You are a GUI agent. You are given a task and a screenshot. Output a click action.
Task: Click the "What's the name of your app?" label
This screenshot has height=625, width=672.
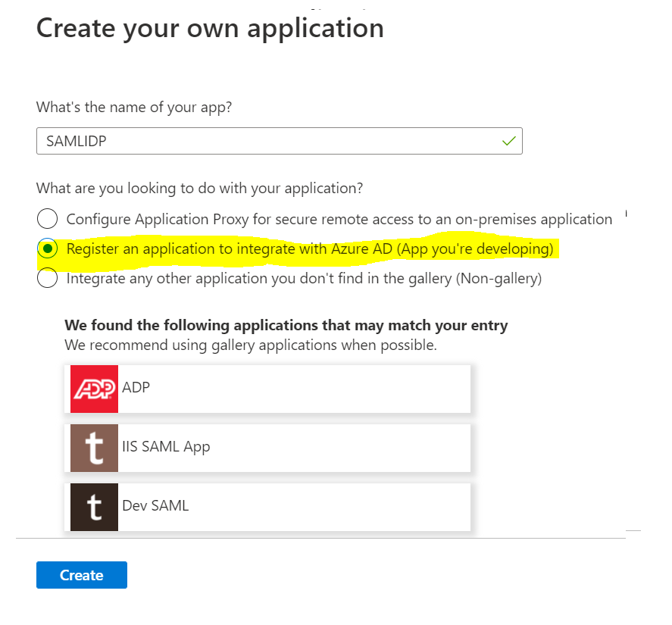click(133, 107)
